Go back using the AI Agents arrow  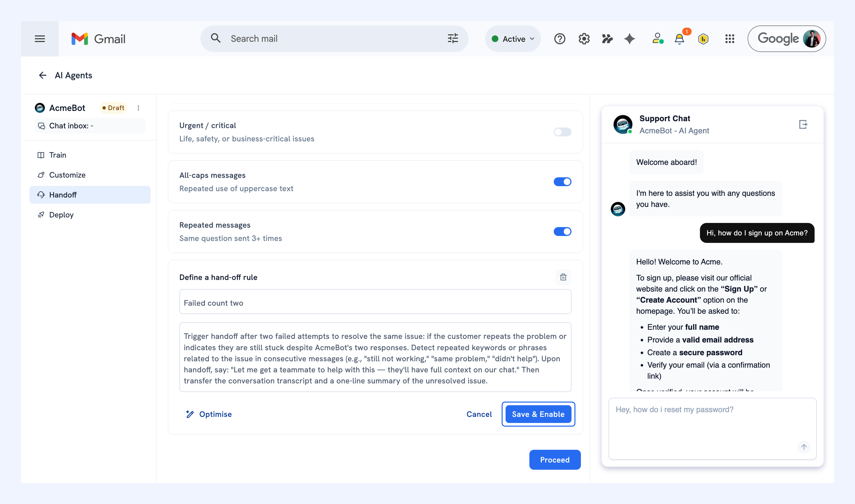[x=42, y=75]
